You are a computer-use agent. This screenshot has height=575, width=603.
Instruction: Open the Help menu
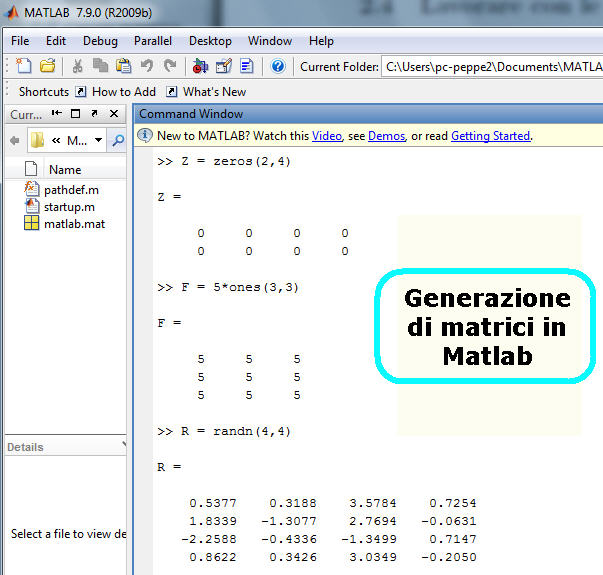click(321, 41)
